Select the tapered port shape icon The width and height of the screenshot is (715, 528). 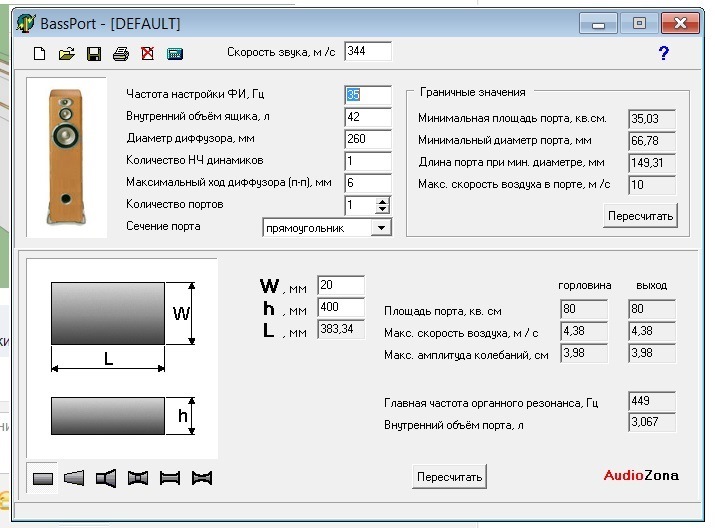click(74, 478)
